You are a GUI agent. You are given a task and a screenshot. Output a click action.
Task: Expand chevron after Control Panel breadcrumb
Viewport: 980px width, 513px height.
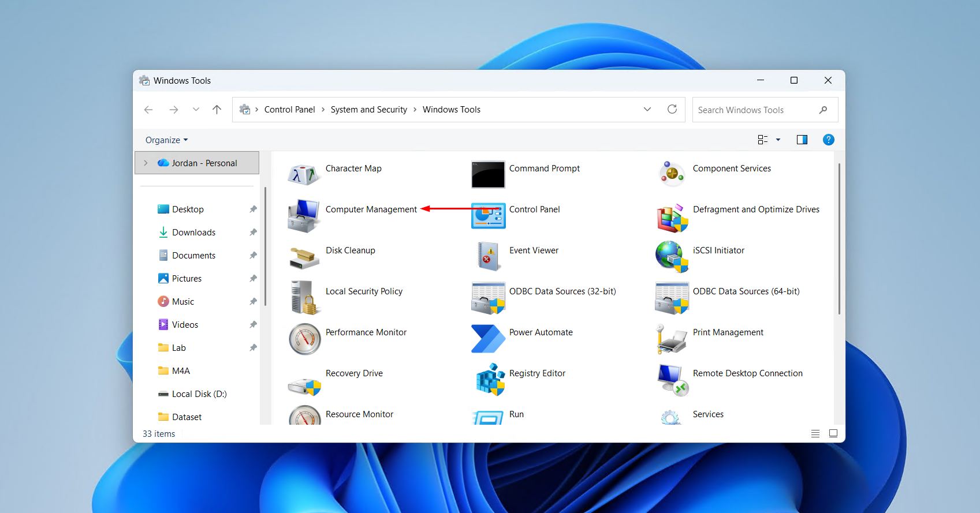click(323, 110)
